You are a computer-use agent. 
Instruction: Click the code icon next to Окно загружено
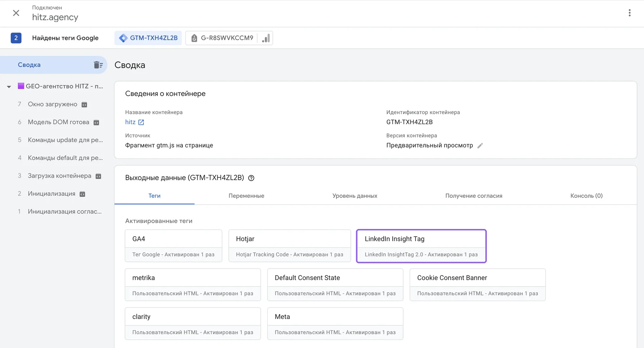(84, 105)
